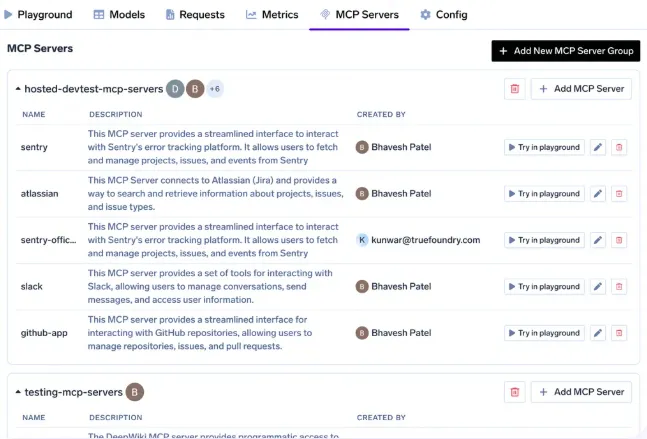Delete the sentry-offic... server row
This screenshot has height=439, width=647.
[619, 240]
